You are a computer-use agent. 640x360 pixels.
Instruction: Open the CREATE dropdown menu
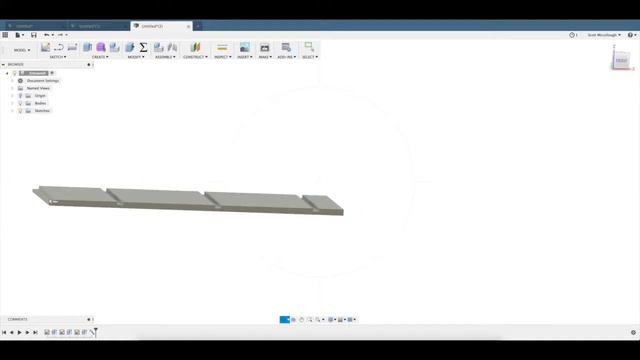(100, 57)
